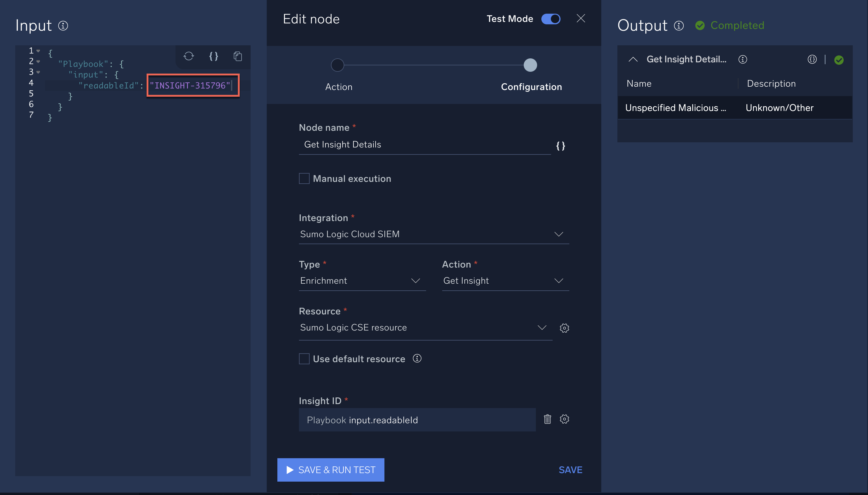
Task: Open Resource settings gear
Action: click(564, 328)
